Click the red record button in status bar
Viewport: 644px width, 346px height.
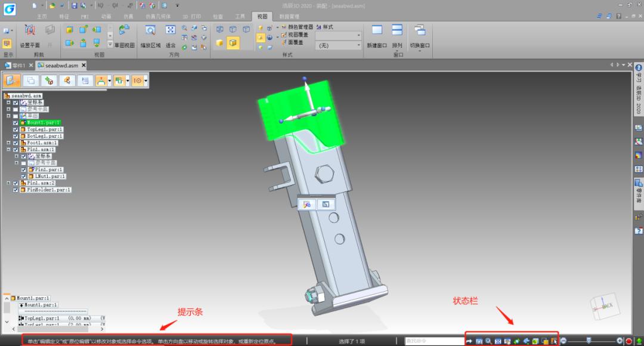tap(628, 341)
